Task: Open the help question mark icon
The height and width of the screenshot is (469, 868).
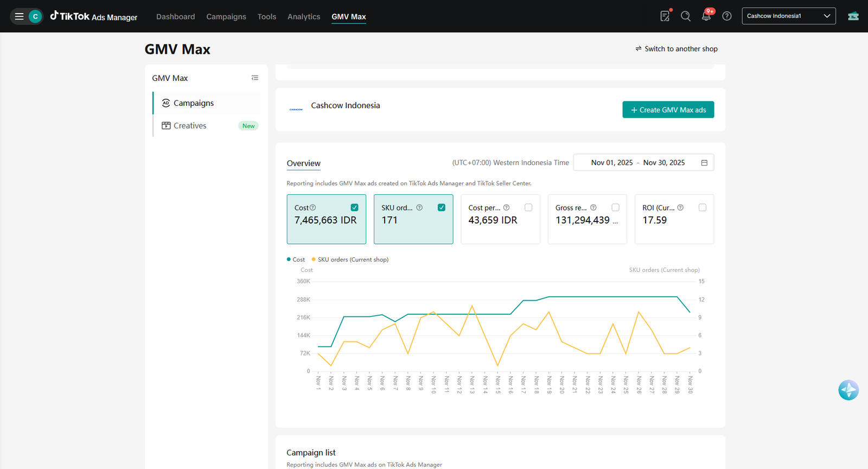Action: (x=727, y=16)
